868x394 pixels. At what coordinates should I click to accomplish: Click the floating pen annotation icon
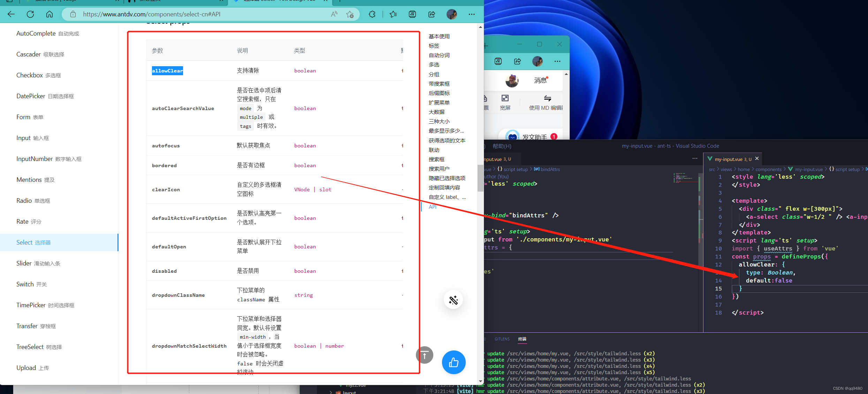[x=453, y=300]
